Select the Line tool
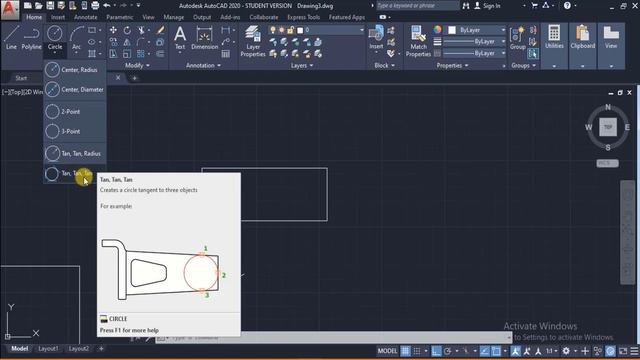Image resolution: width=640 pixels, height=360 pixels. pyautogui.click(x=11, y=37)
